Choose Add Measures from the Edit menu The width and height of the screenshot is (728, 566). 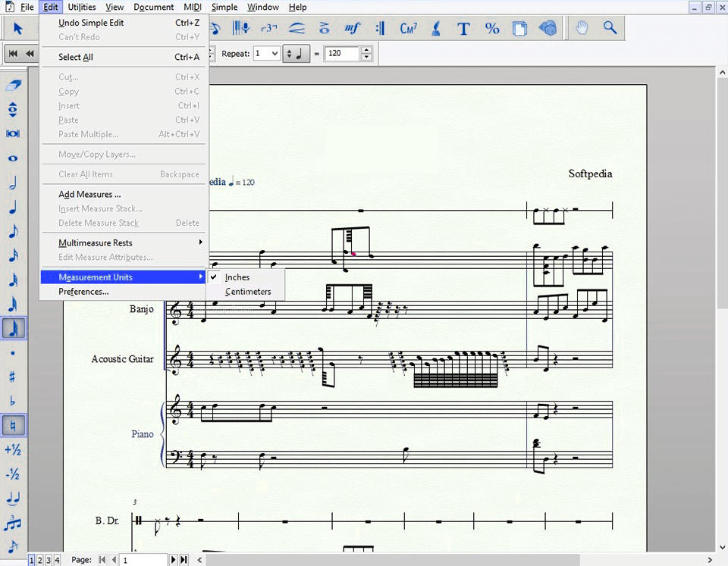point(89,194)
